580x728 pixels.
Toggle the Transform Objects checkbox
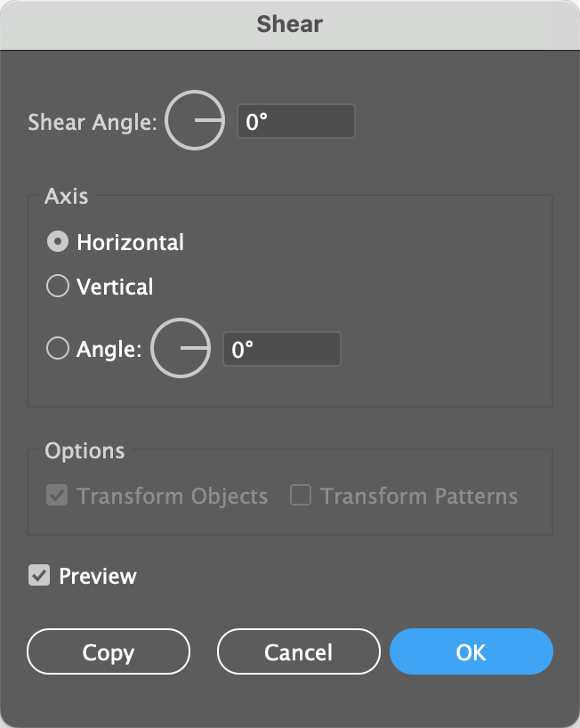pos(58,496)
